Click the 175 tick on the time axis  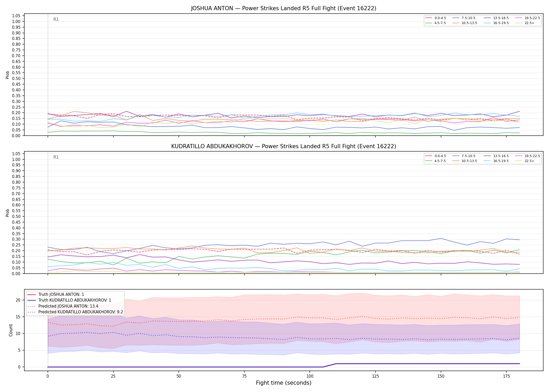(x=506, y=376)
